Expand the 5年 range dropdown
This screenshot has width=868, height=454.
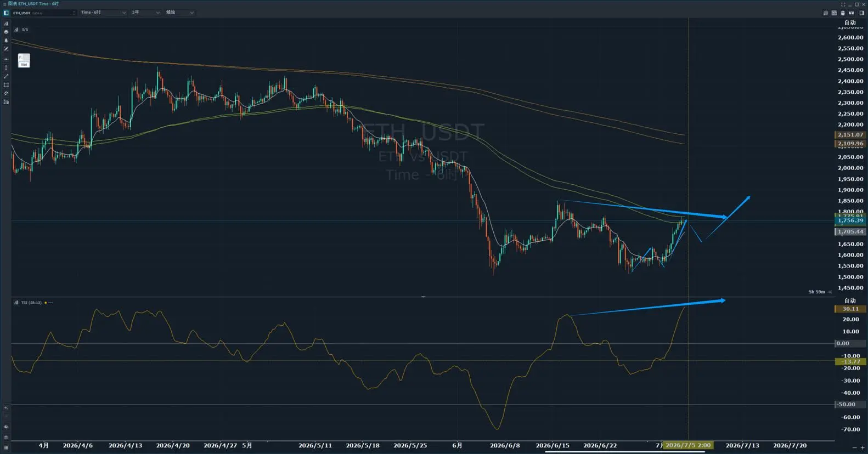coord(145,12)
